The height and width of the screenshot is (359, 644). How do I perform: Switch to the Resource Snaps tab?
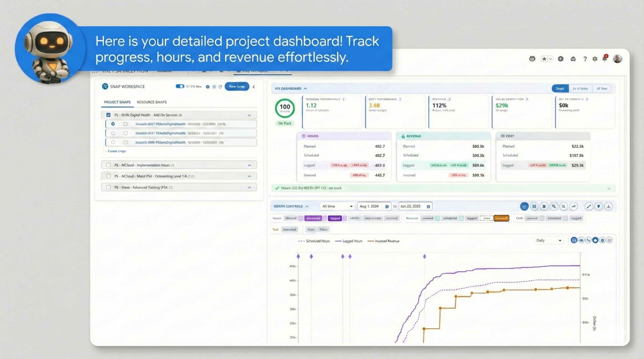point(152,102)
